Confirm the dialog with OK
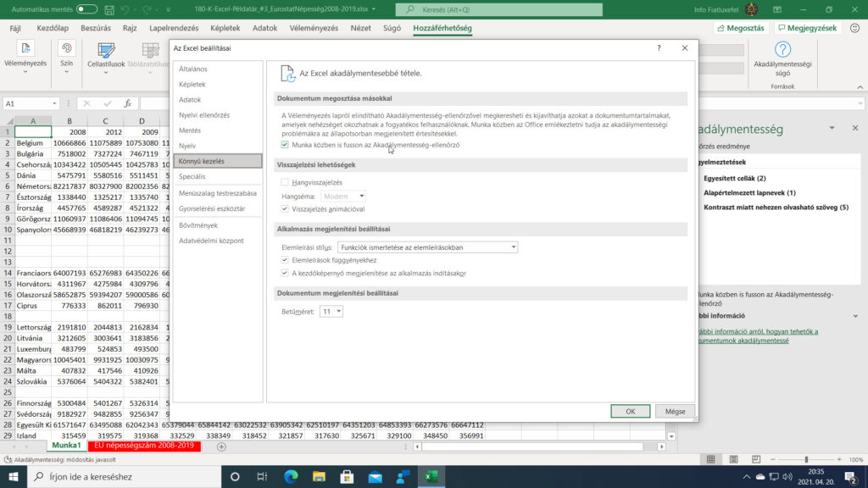 click(630, 411)
